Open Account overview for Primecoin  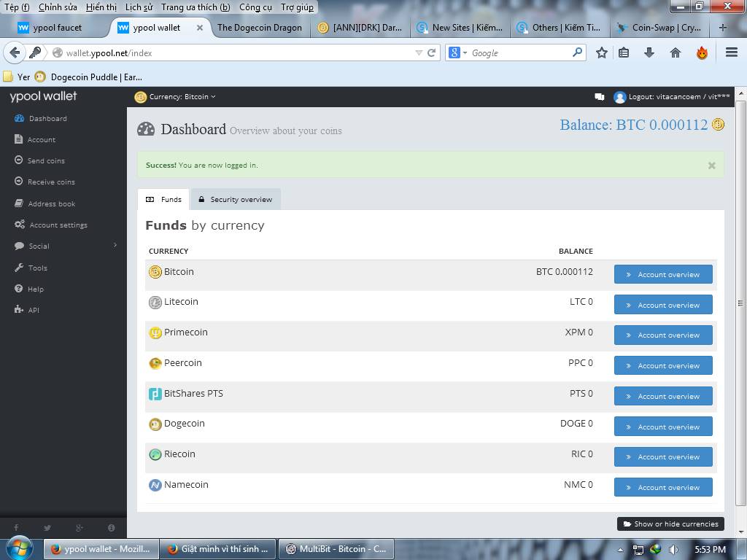tap(663, 335)
